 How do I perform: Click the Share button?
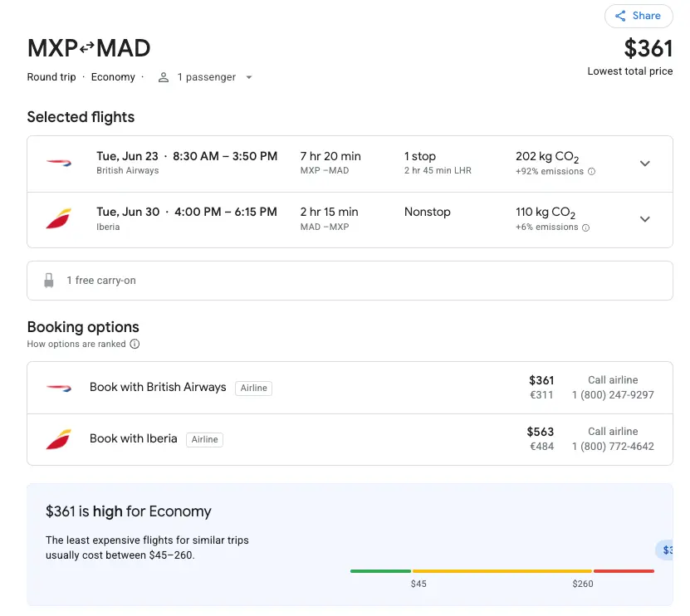point(638,17)
